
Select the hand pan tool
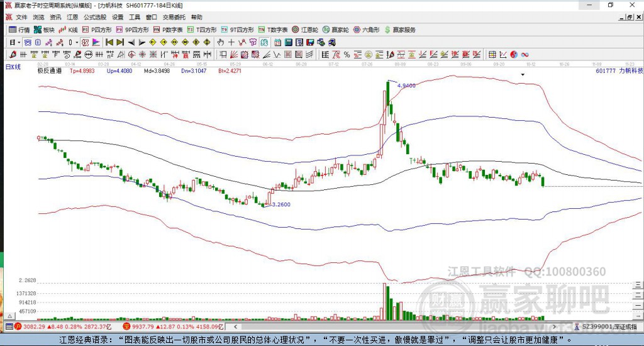(x=221, y=42)
